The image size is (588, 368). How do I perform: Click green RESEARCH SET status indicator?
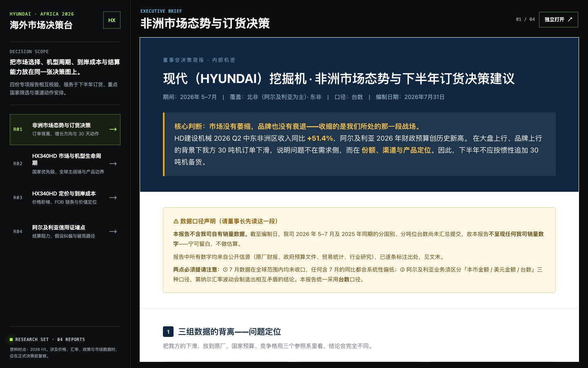pyautogui.click(x=11, y=339)
